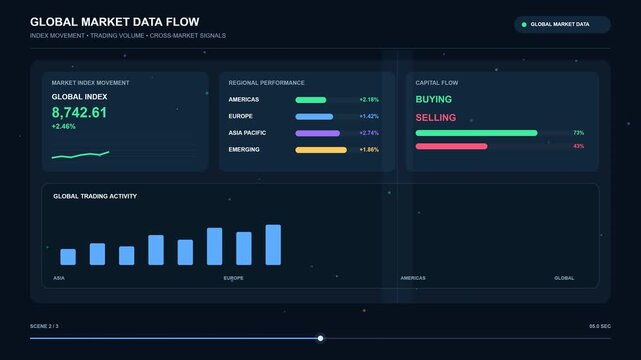The height and width of the screenshot is (360, 641).
Task: Click the 73% buying value
Action: [x=578, y=133]
